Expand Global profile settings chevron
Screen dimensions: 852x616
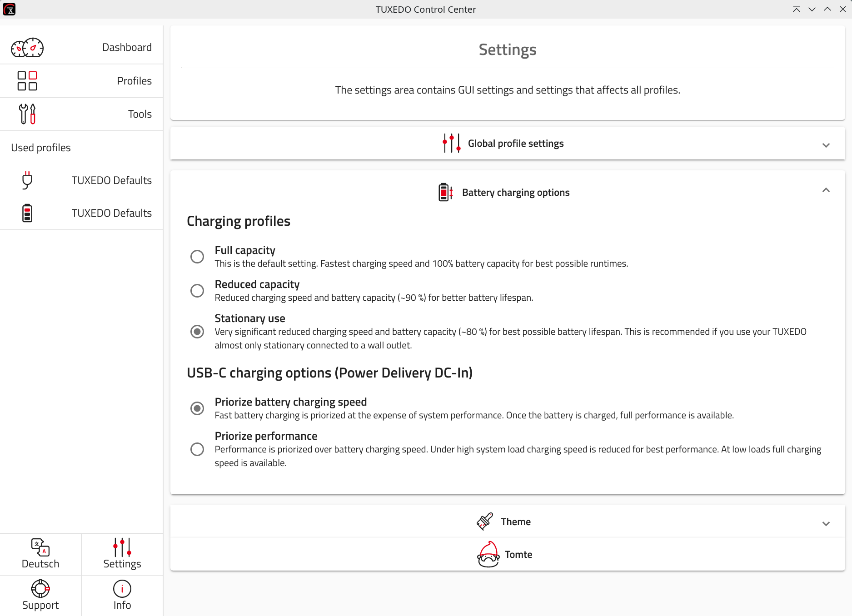click(x=826, y=145)
